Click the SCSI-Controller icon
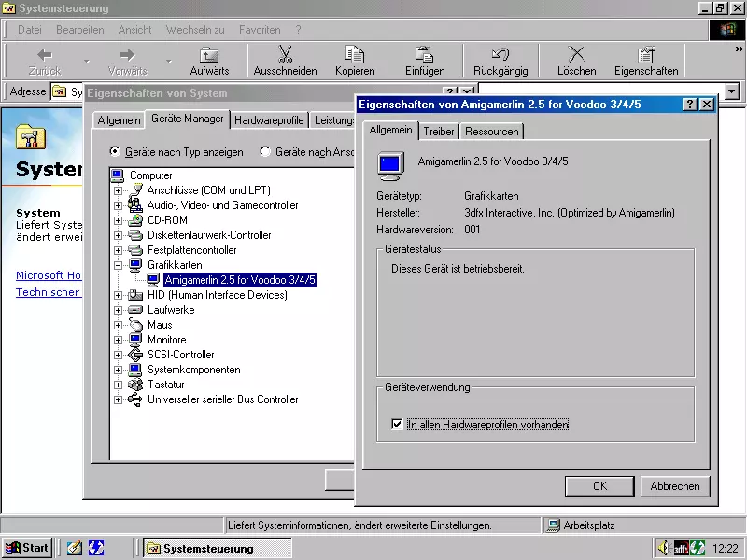Screen dimensions: 747x560 (x=135, y=355)
